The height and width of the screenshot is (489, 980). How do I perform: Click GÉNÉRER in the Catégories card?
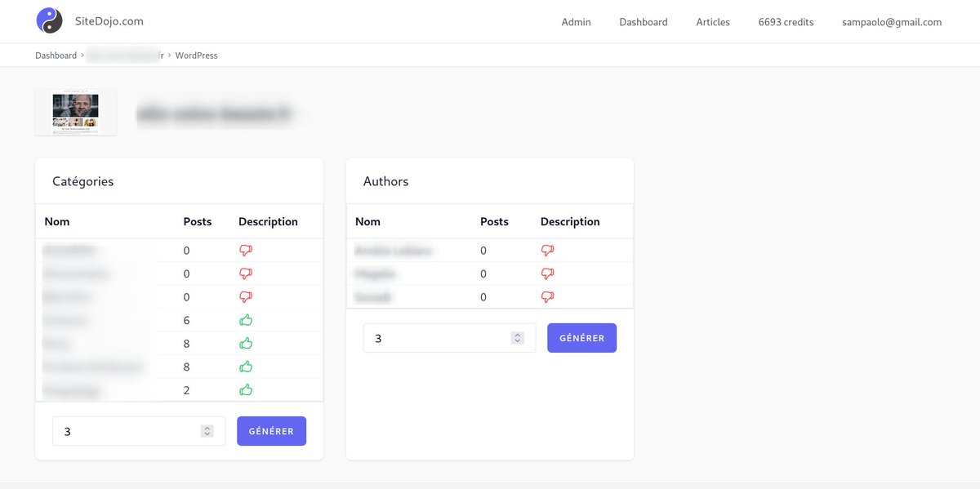(271, 430)
